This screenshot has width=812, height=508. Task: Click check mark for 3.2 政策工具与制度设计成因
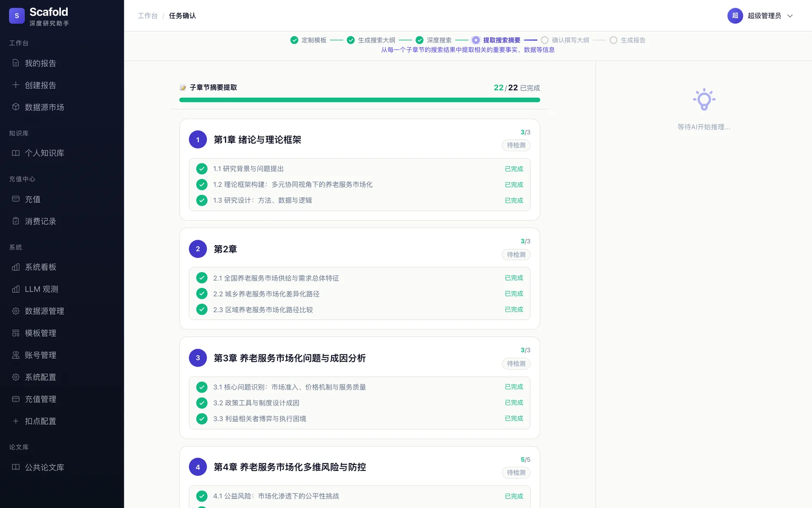click(x=202, y=403)
